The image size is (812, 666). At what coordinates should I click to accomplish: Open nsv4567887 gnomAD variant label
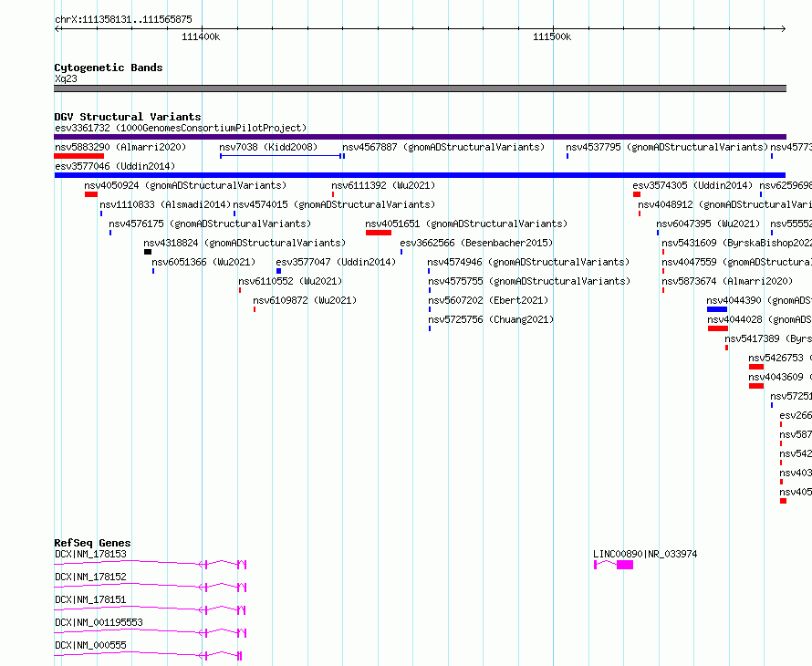coord(443,147)
